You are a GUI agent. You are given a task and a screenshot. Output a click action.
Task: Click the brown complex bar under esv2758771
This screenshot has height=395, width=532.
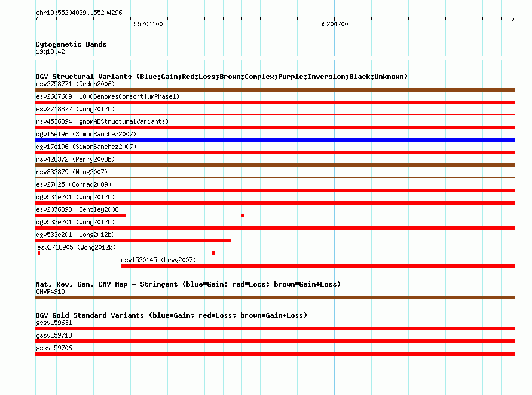(275, 90)
